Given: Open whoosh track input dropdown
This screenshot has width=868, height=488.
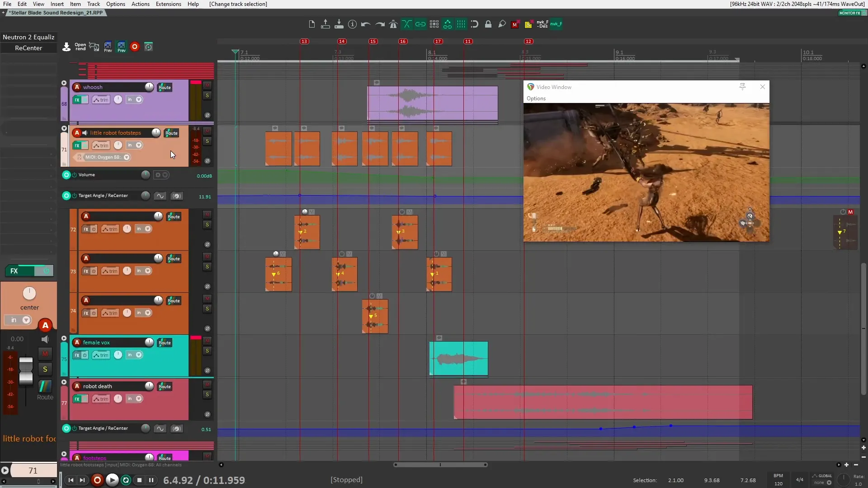Looking at the screenshot, I should (x=139, y=100).
